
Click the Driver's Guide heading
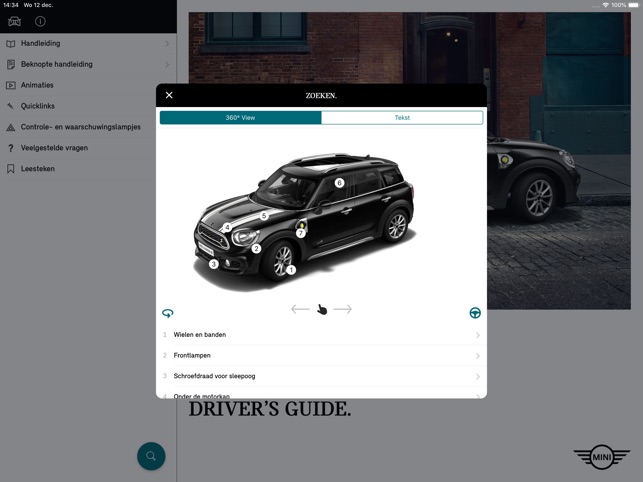point(270,409)
